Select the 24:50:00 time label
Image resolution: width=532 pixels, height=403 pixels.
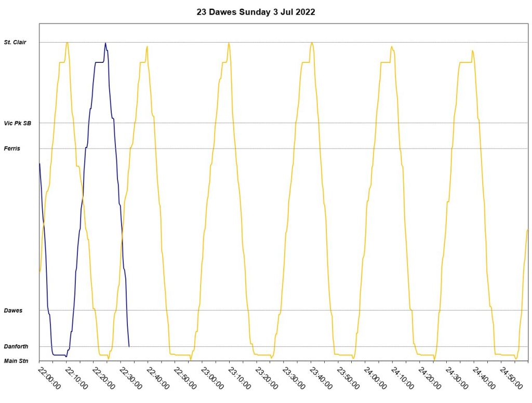512,379
